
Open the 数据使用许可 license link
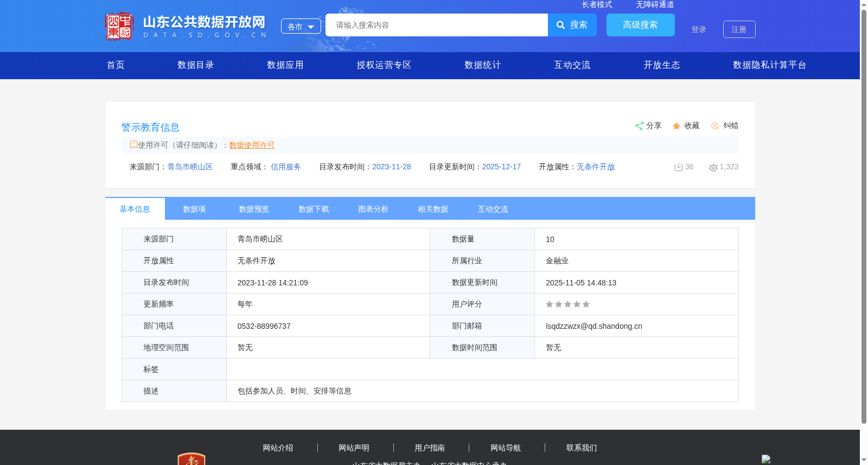pos(252,145)
